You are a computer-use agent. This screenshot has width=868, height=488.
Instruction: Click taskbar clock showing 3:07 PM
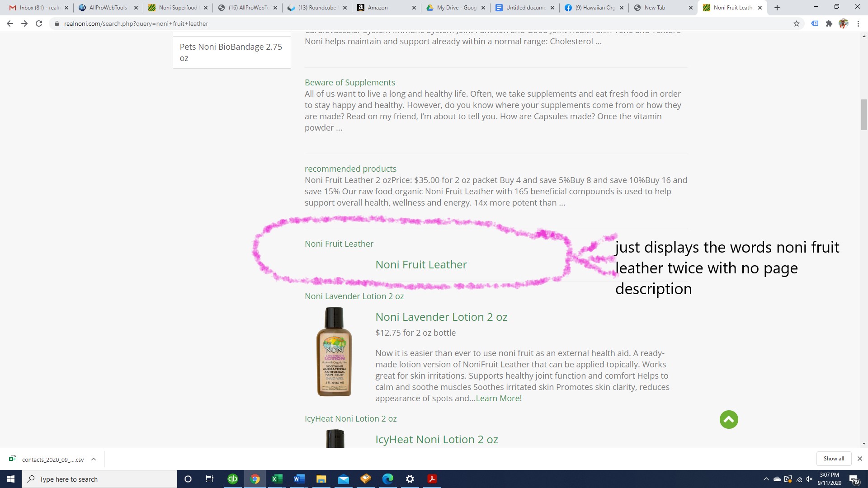829,479
